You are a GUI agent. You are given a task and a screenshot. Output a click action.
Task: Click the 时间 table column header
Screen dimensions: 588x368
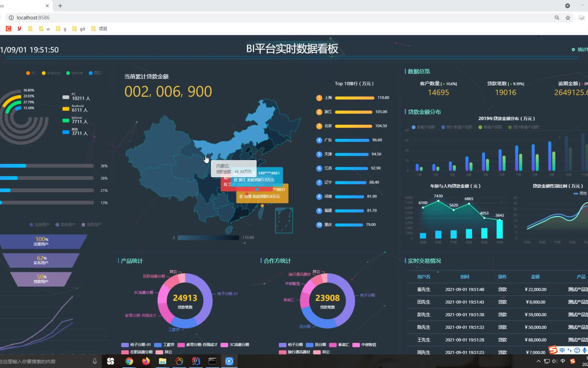(465, 277)
